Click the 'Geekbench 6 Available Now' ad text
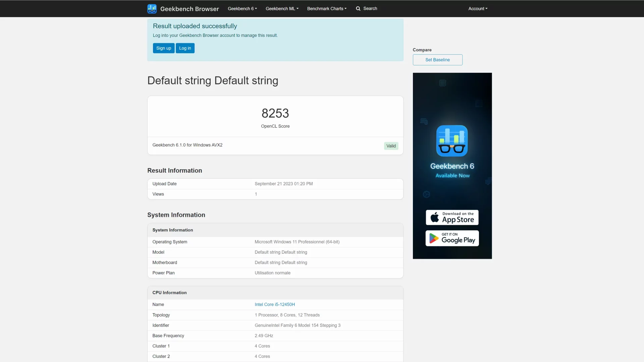 pos(452,170)
